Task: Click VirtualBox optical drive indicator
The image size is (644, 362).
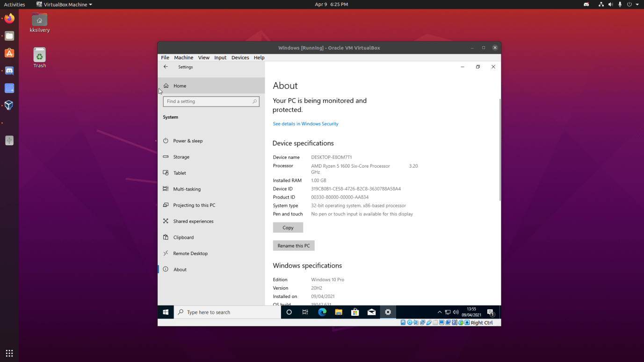Action: [410, 322]
